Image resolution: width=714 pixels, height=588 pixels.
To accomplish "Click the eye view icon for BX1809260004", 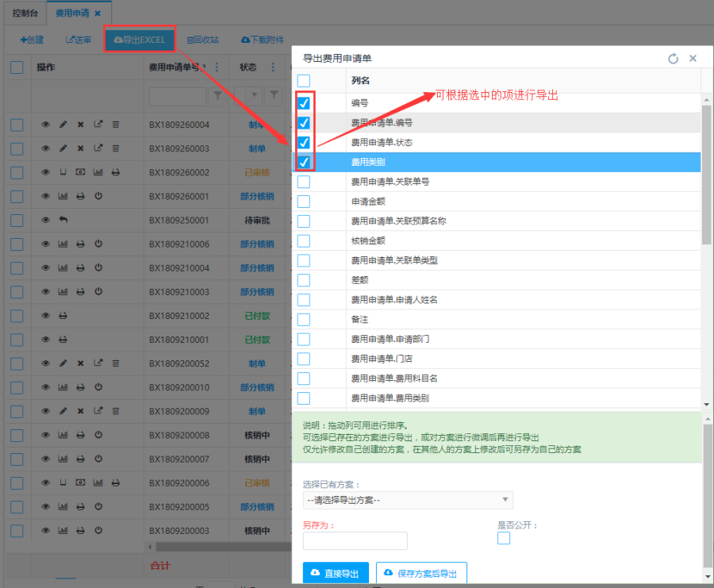I will point(45,125).
